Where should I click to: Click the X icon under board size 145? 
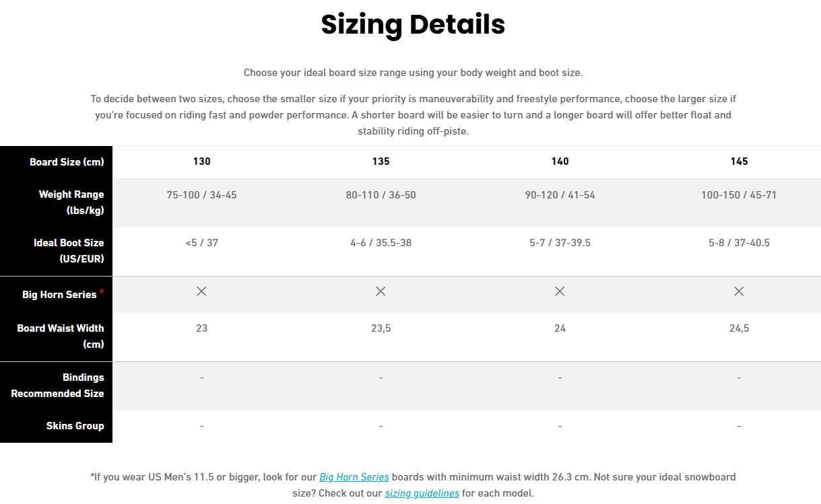[739, 291]
